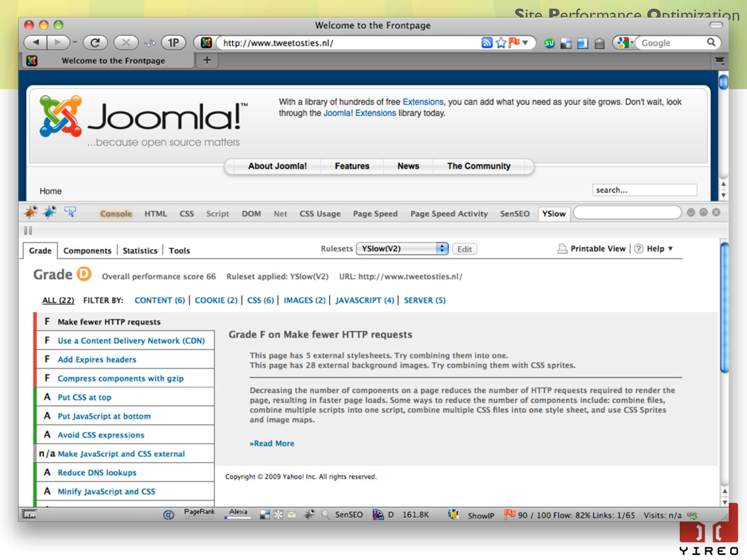This screenshot has height=560, width=747.
Task: Select the 'Reduce DNS lookups' rule
Action: click(125, 473)
